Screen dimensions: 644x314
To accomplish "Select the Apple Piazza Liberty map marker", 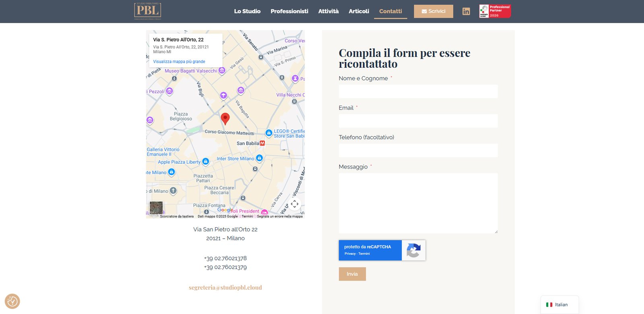I will [206, 162].
